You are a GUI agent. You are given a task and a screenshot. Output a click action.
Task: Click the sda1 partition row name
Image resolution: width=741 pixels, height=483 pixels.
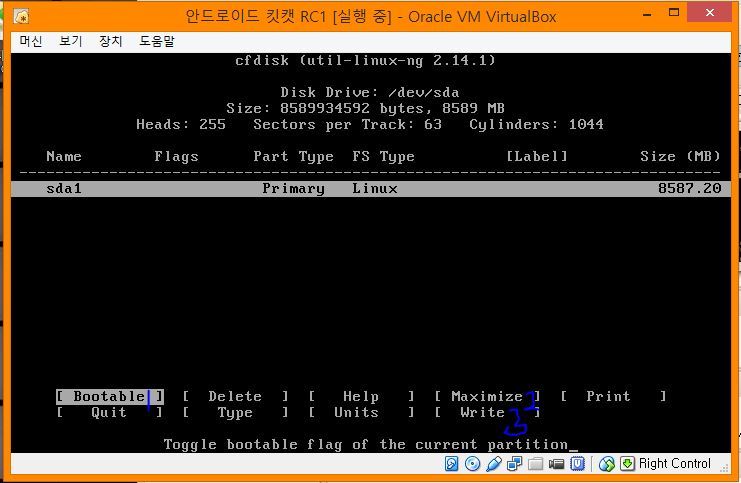pyautogui.click(x=64, y=189)
